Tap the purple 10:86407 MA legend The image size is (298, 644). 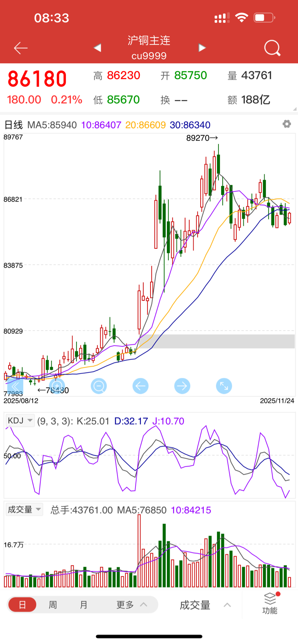pyautogui.click(x=101, y=125)
